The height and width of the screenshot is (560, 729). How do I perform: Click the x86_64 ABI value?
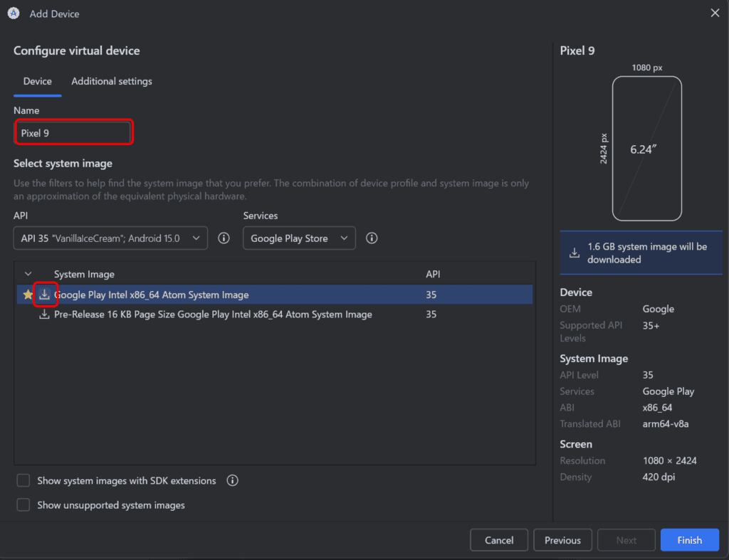click(x=657, y=408)
